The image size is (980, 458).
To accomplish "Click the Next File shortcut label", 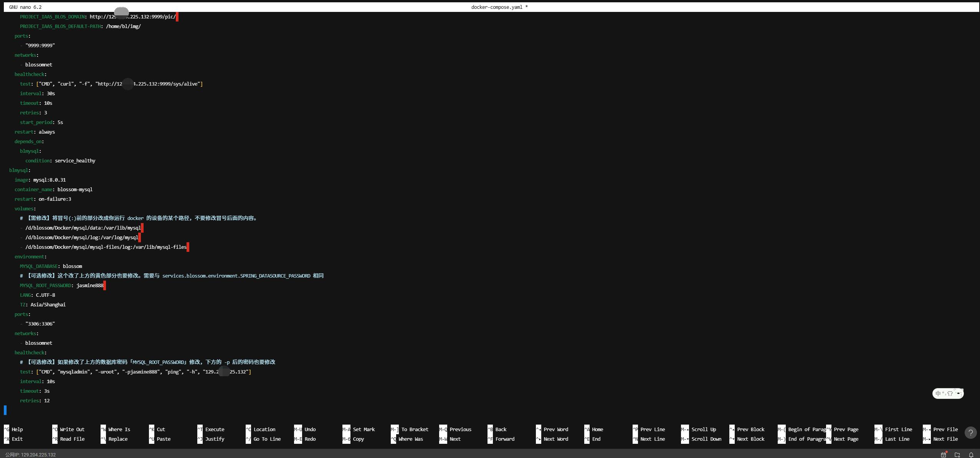I will coord(945,439).
